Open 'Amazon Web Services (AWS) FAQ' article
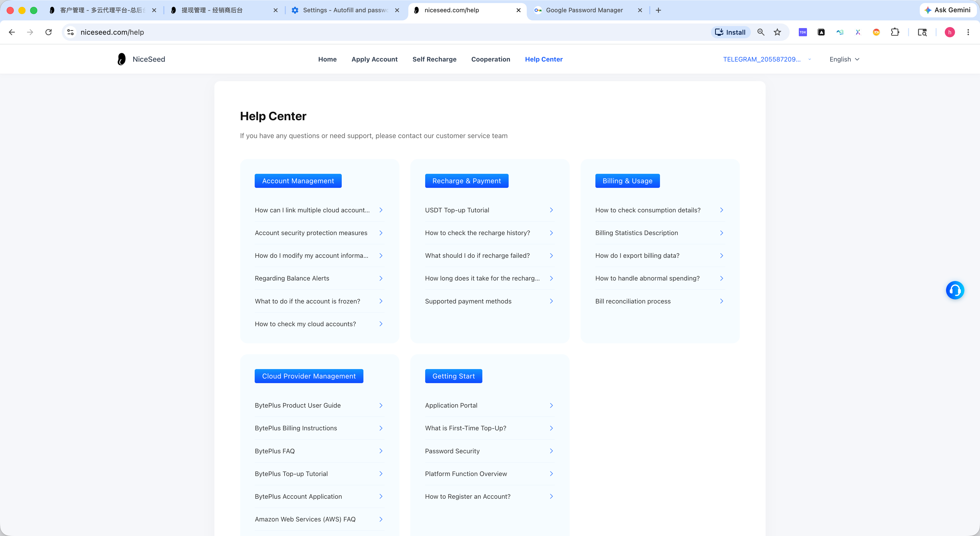Viewport: 980px width, 536px height. [x=320, y=519]
